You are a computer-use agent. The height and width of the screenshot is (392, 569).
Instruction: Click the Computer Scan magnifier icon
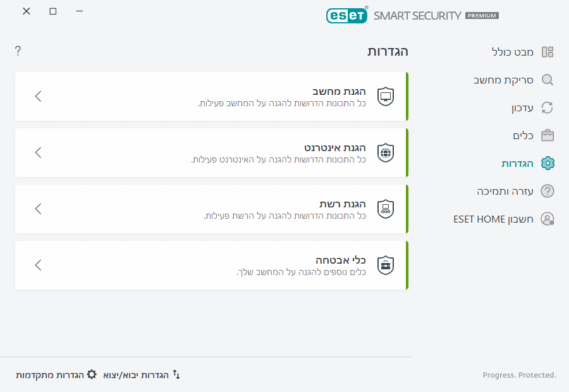coord(548,80)
